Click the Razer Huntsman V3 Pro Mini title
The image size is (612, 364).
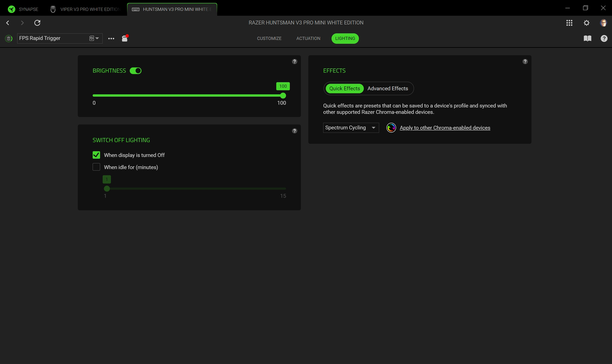pos(306,23)
